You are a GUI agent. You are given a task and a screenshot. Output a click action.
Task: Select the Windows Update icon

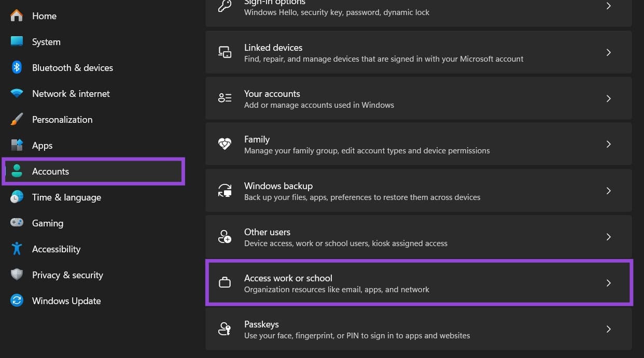17,300
